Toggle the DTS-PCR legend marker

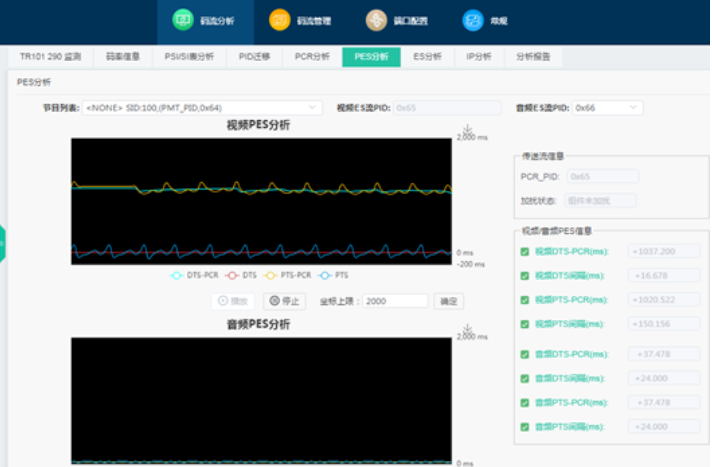[178, 275]
